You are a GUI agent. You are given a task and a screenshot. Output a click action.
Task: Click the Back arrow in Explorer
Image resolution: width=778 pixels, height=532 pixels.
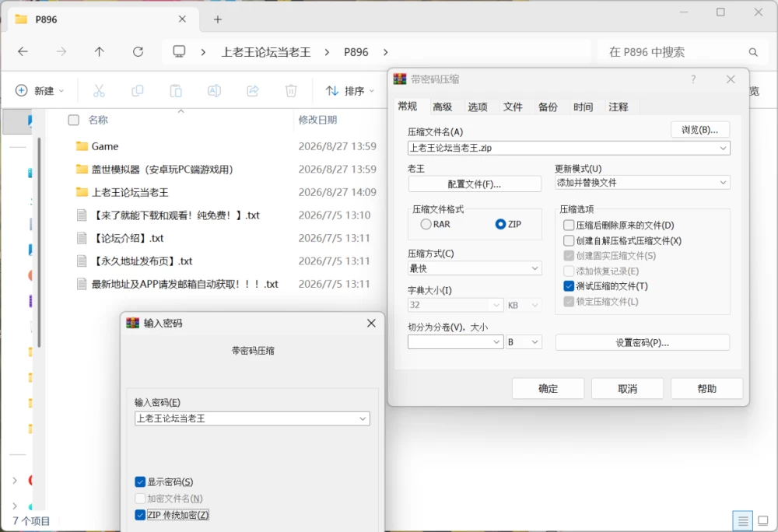click(x=23, y=51)
